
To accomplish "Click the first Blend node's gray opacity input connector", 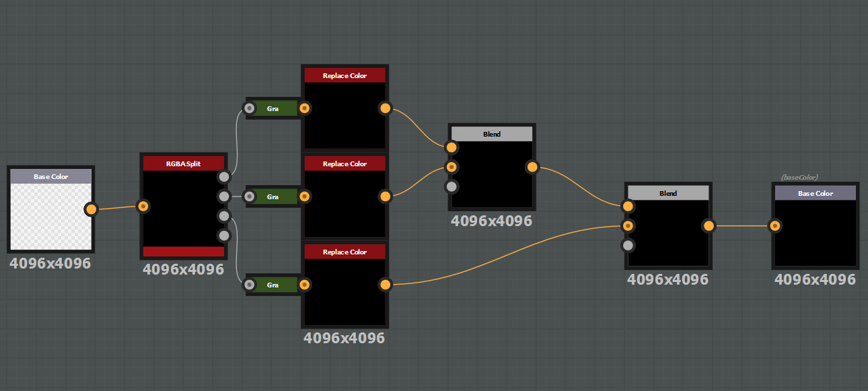I will point(451,186).
